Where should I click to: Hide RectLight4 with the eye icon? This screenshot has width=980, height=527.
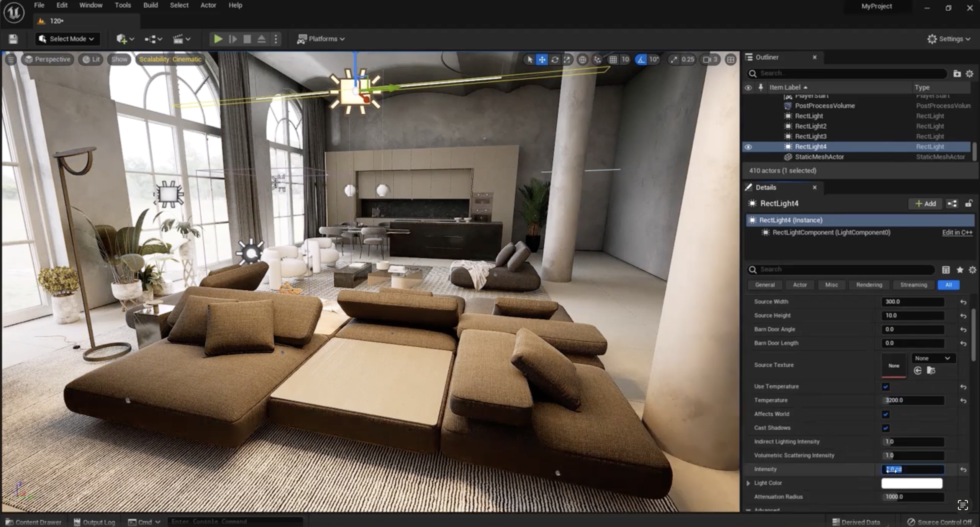748,147
